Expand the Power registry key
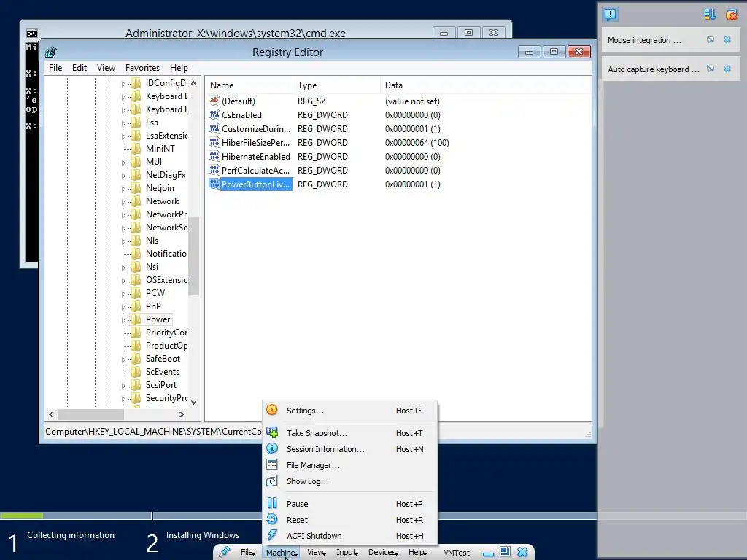Screen dimensions: 747x560 [123, 321]
